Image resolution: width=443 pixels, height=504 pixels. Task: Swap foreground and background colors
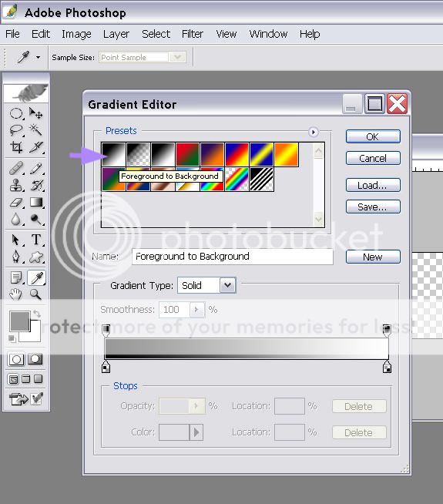point(37,313)
